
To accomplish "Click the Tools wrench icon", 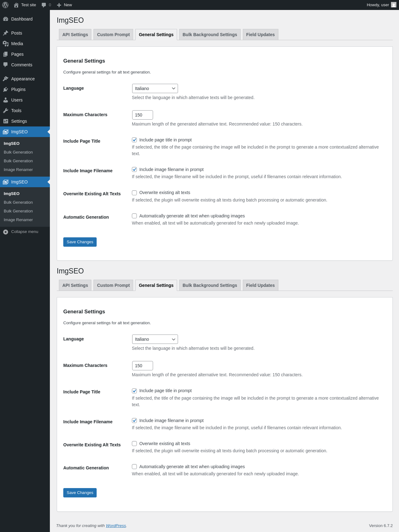I will pos(6,111).
